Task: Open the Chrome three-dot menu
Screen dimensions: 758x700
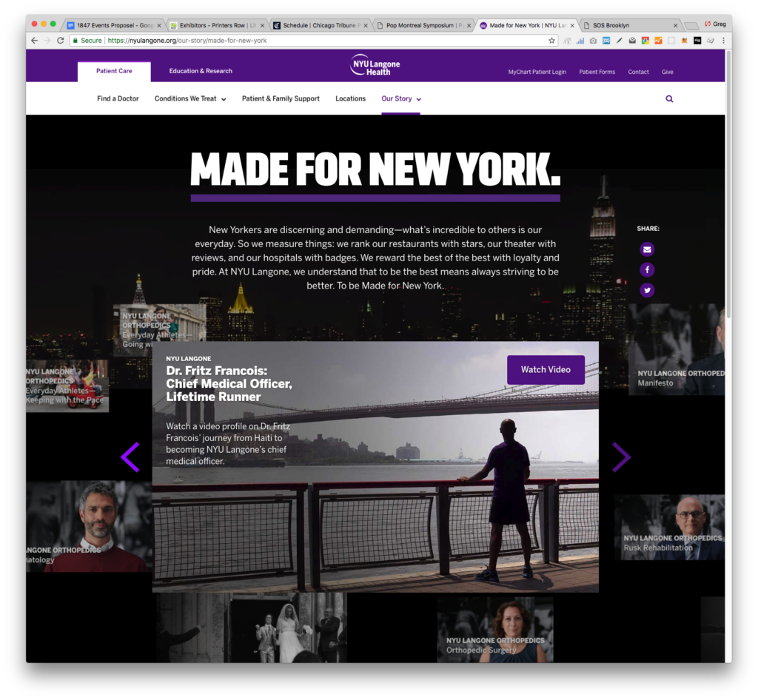Action: tap(723, 41)
